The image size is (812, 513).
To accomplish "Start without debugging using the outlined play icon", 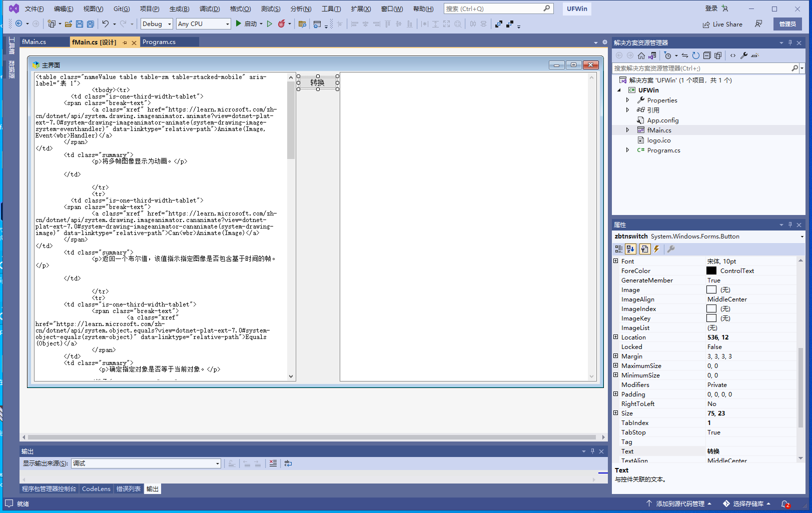I will point(270,24).
